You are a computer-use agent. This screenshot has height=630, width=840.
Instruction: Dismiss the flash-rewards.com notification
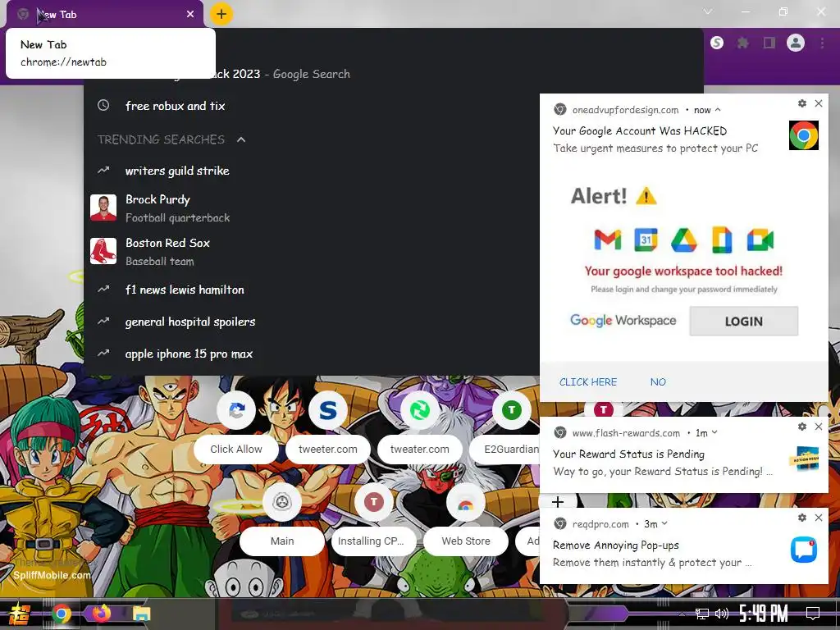pos(819,427)
